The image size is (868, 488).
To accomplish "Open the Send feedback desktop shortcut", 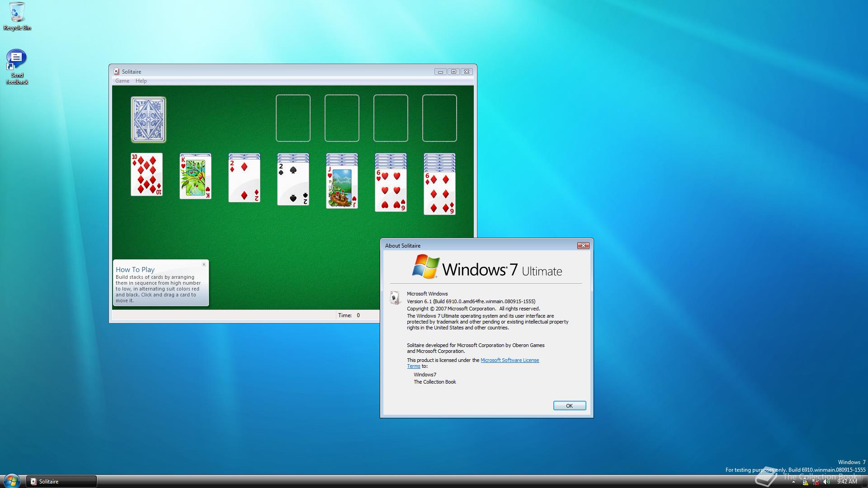I will tap(17, 67).
